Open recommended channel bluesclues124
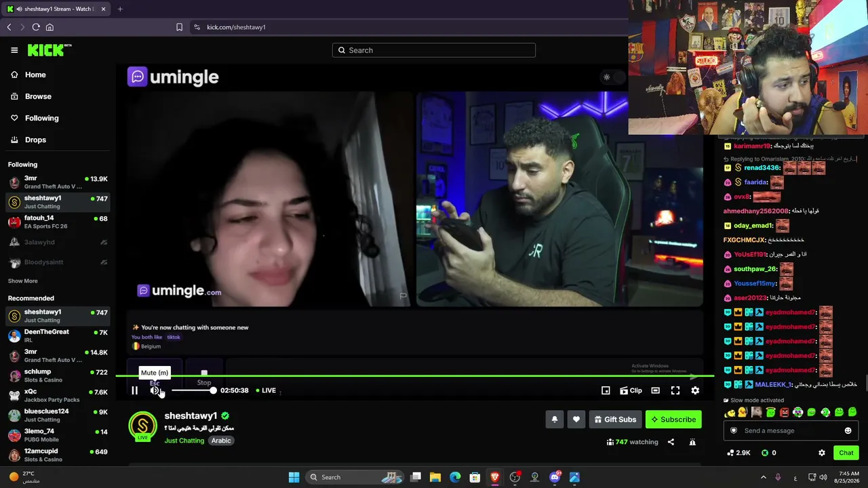The width and height of the screenshot is (868, 488). pyautogui.click(x=58, y=415)
